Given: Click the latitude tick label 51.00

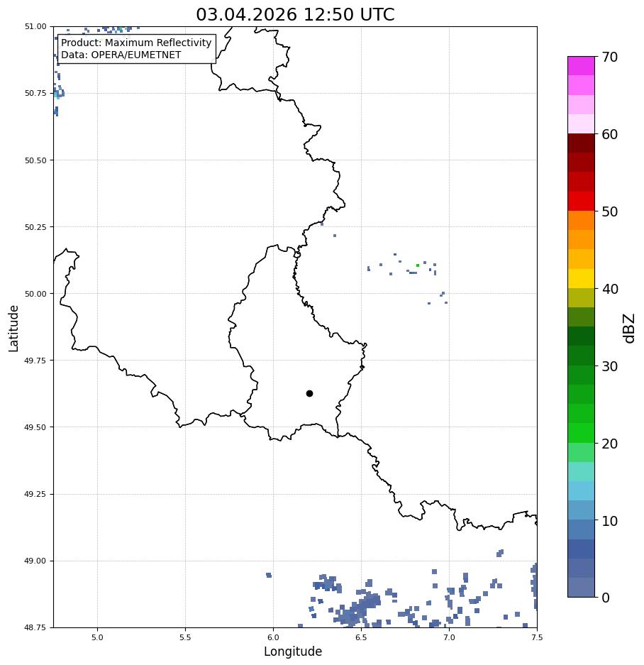Looking at the screenshot, I should [35, 26].
